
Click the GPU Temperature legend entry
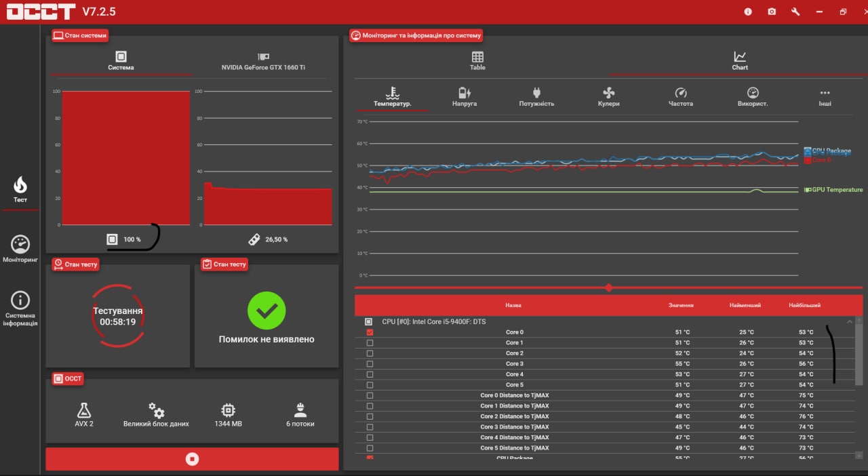(833, 190)
